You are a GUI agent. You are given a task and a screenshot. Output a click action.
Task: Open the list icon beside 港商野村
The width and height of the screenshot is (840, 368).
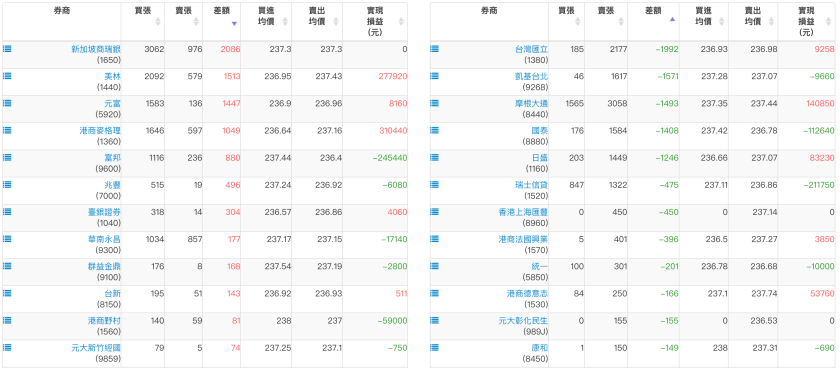click(x=7, y=320)
